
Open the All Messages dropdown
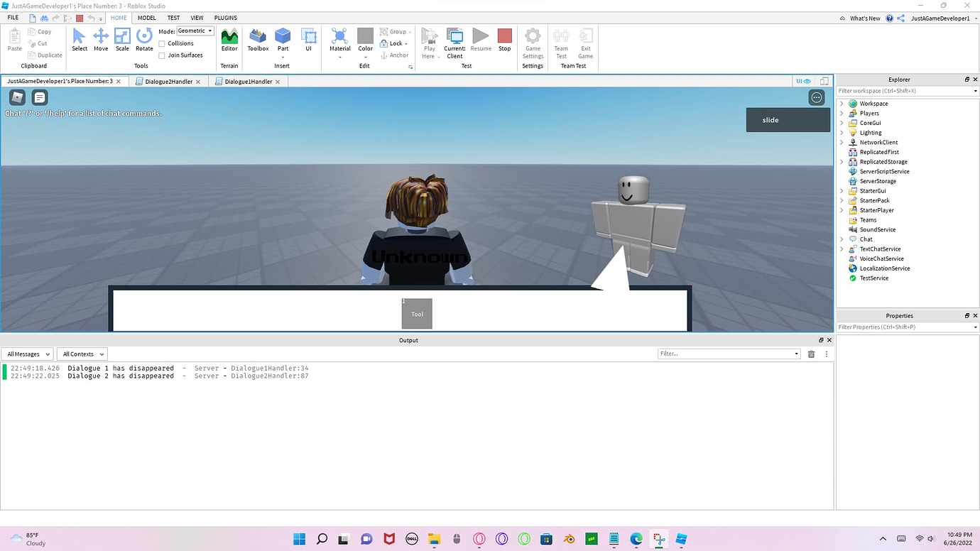pyautogui.click(x=27, y=354)
